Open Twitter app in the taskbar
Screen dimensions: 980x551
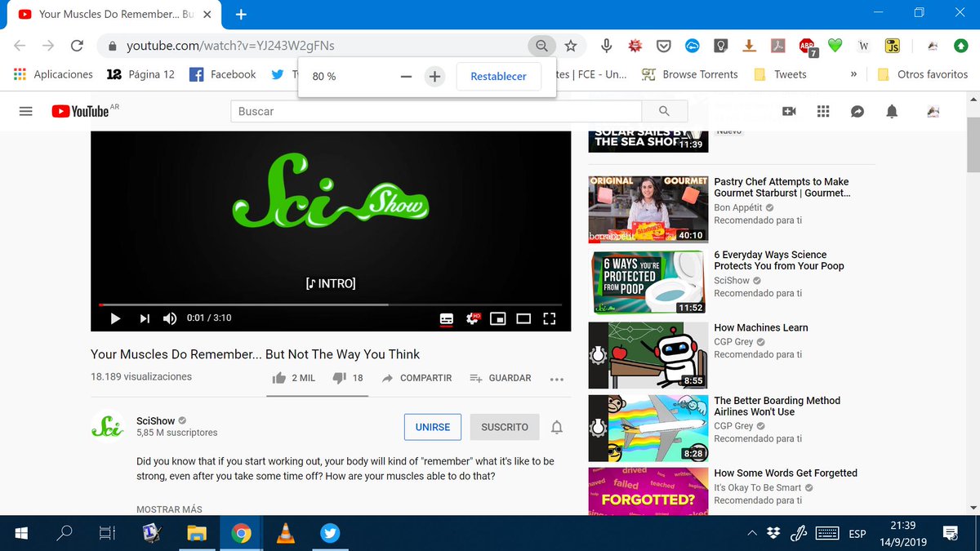[331, 534]
